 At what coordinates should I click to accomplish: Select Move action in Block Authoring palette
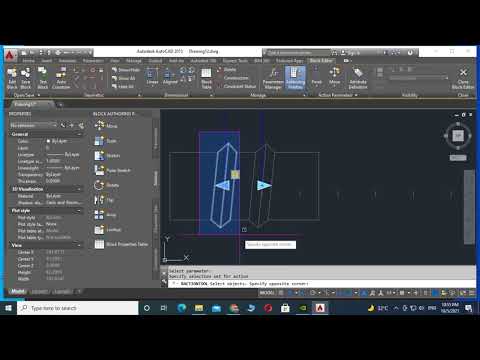(106, 126)
